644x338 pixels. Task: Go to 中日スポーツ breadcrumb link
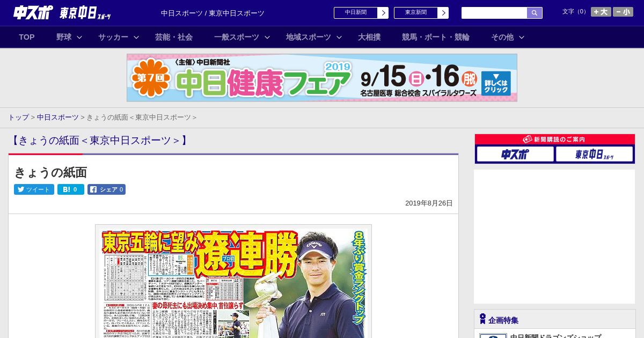tap(58, 117)
